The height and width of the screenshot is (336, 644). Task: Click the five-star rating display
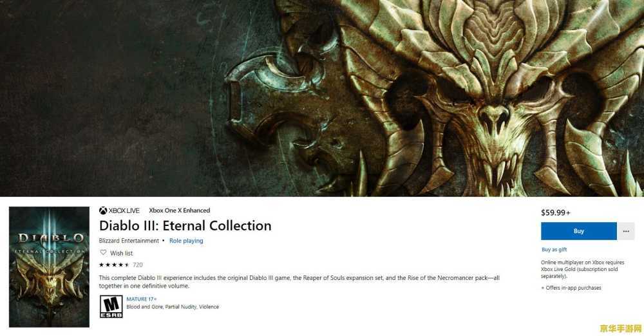(114, 265)
